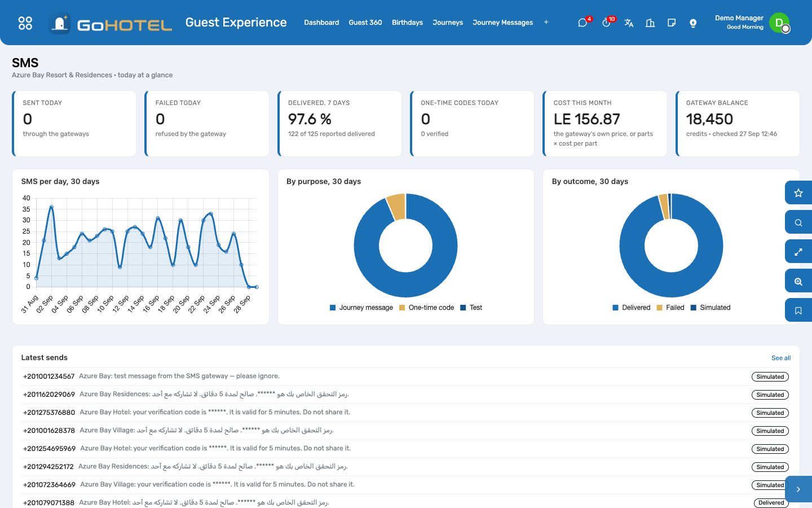812x508 pixels.
Task: Click the Latest sends heading
Action: coord(45,358)
